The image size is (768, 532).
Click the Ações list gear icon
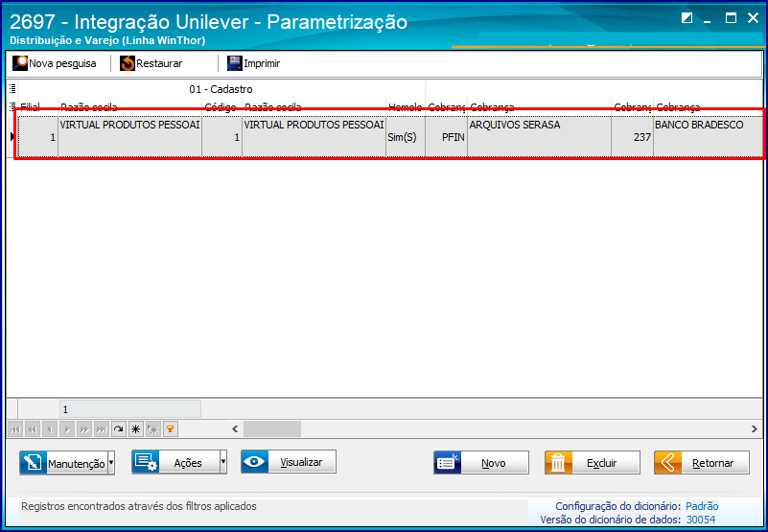point(146,462)
